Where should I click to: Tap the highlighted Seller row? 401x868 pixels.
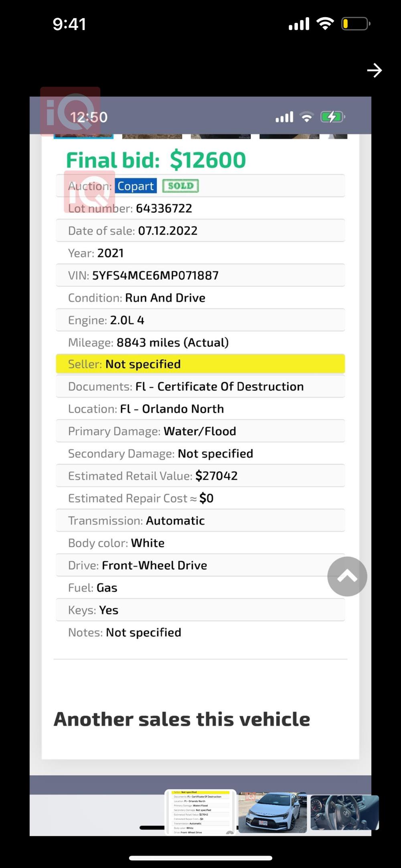(200, 364)
